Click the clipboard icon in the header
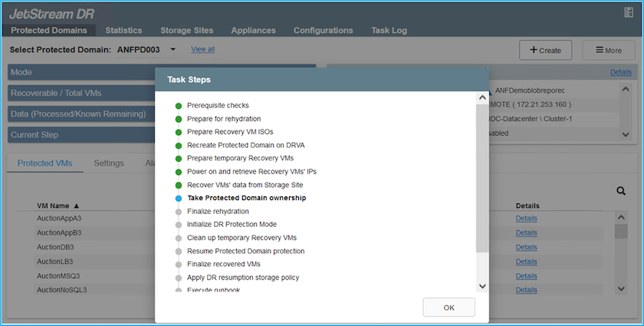Viewport: 644px width, 326px height. pyautogui.click(x=629, y=13)
